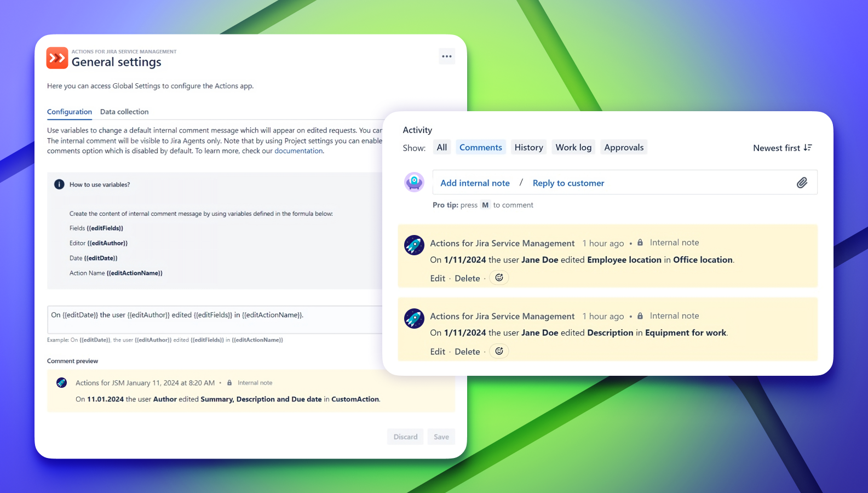
Task: Click the {{editAuthor}} variable text
Action: pyautogui.click(x=107, y=243)
